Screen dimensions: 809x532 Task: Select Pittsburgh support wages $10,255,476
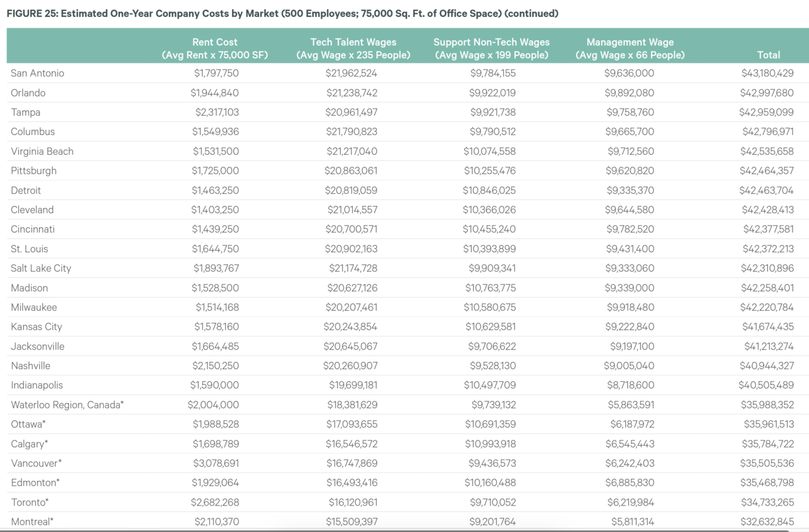(490, 171)
